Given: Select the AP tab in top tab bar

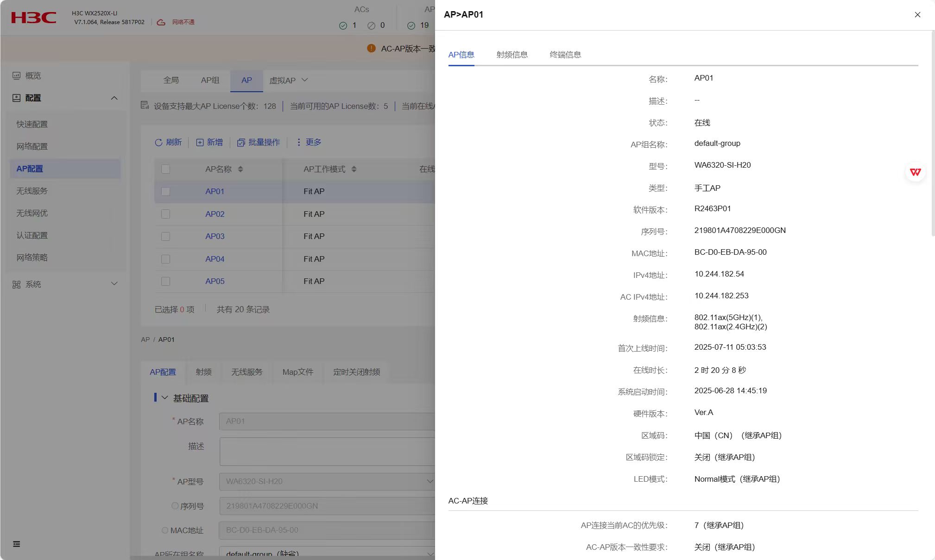Looking at the screenshot, I should pos(246,80).
